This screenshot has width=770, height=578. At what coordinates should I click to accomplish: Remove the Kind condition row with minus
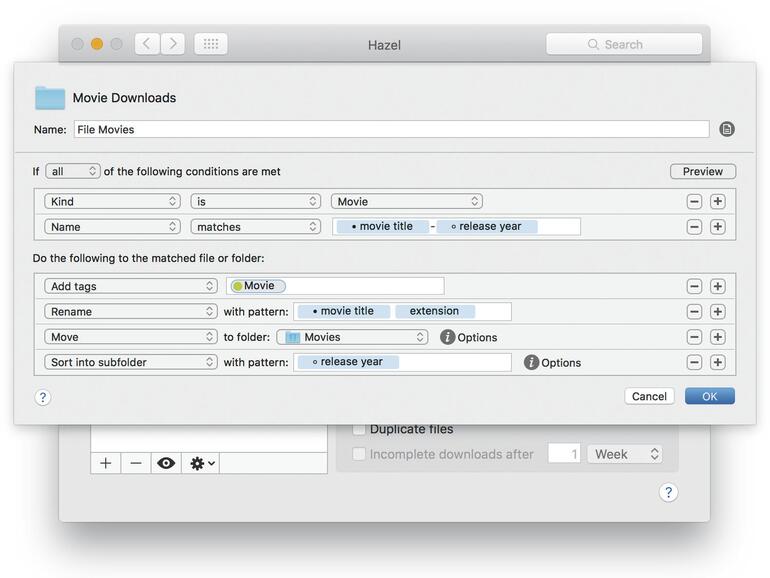click(694, 201)
